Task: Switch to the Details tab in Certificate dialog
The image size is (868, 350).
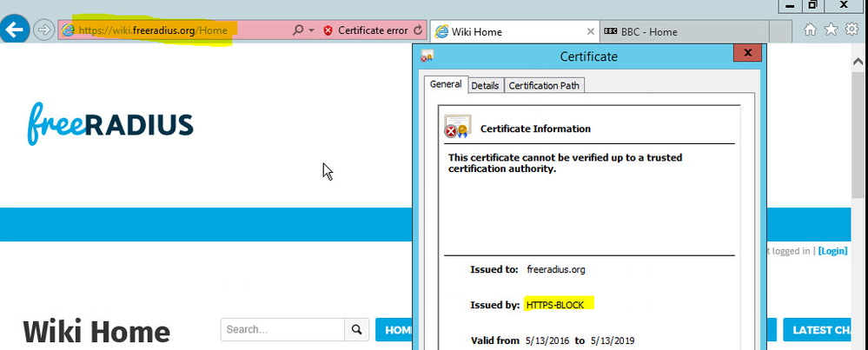Action: 485,85
